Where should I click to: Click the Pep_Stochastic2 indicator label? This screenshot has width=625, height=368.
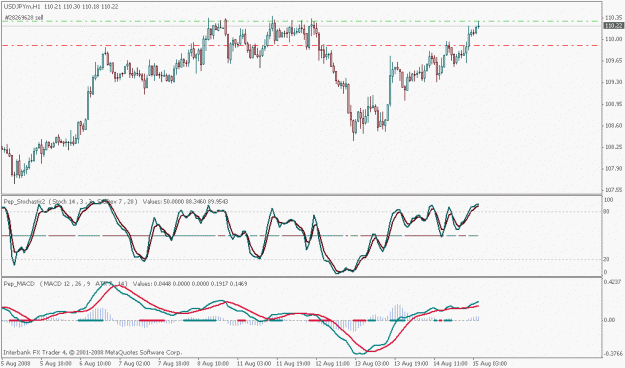[x=23, y=202]
